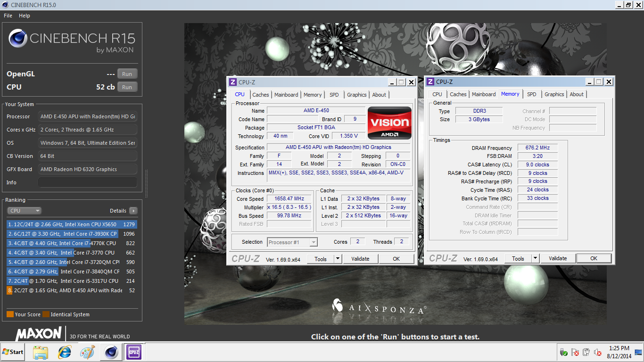Open the About tab in right CPU-Z window
644x362 pixels.
click(x=577, y=94)
